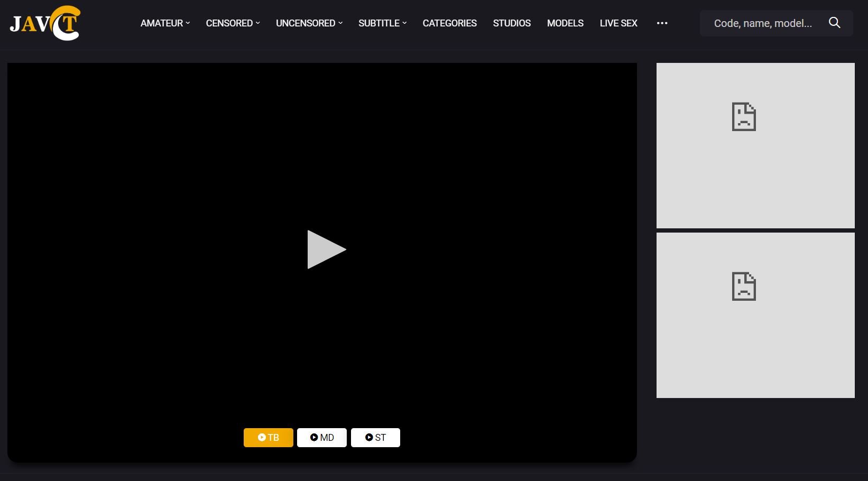
Task: Click the JAVCT site logo
Action: click(x=45, y=23)
